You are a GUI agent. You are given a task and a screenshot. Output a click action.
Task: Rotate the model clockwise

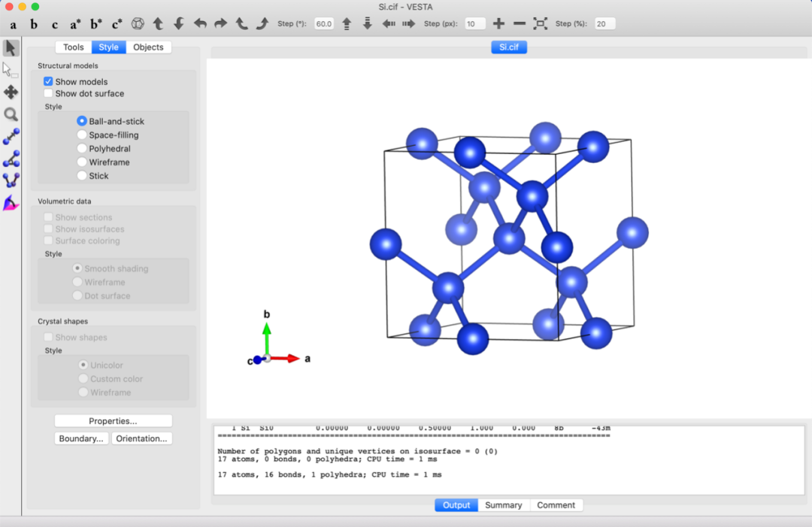pos(262,24)
